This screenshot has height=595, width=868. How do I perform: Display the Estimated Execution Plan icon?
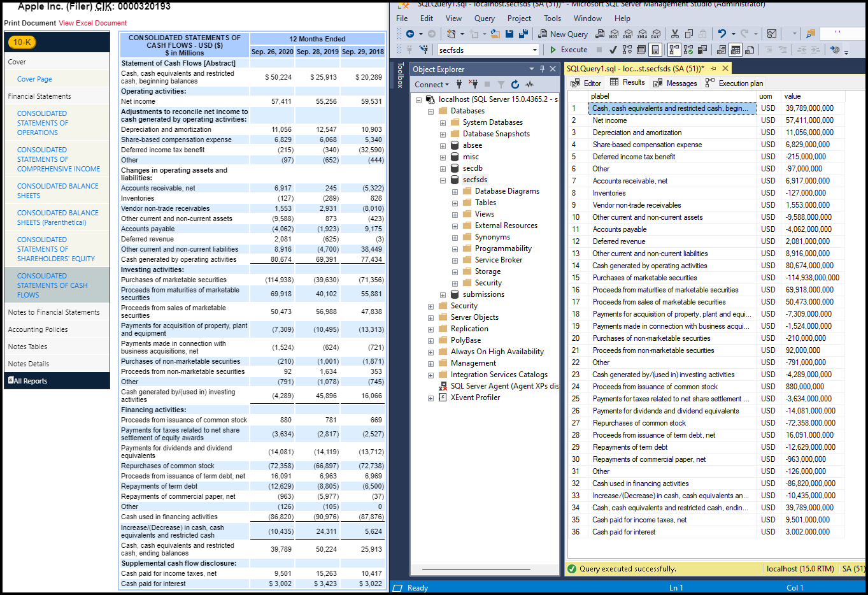[627, 50]
